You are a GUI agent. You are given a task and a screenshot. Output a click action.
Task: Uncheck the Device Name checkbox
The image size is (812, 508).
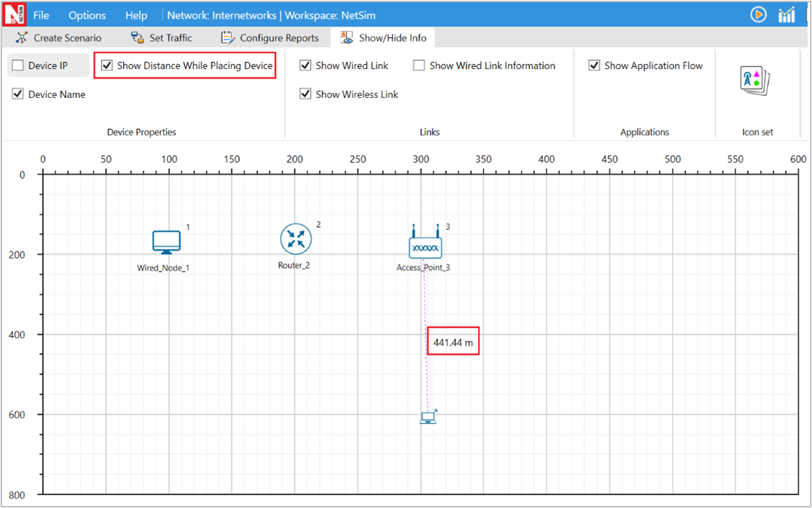click(x=18, y=94)
